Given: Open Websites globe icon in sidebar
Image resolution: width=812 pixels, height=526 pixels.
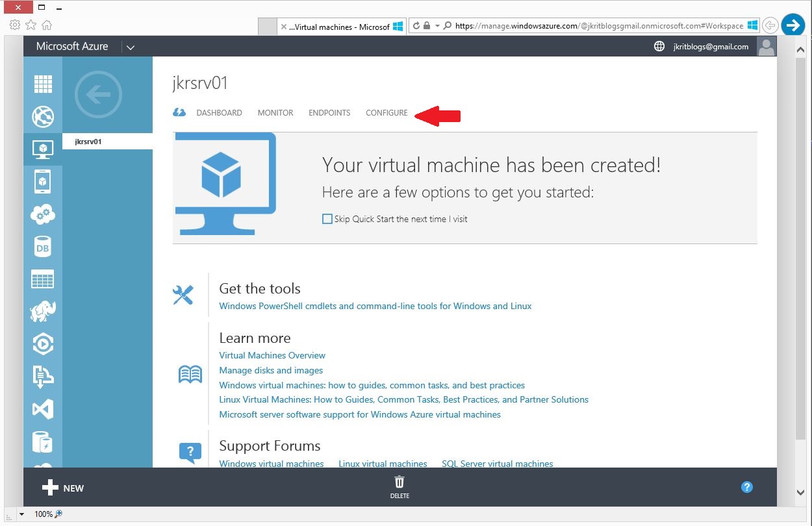Looking at the screenshot, I should [43, 117].
